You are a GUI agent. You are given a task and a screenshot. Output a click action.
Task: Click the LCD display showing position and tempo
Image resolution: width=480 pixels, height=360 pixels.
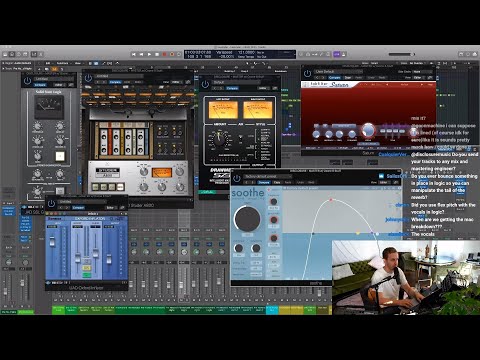[240, 54]
